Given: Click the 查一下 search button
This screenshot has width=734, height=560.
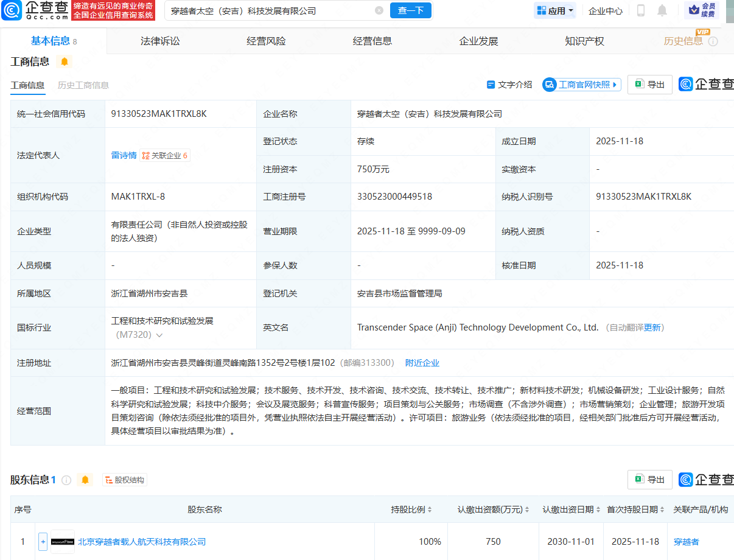Looking at the screenshot, I should click(x=411, y=10).
